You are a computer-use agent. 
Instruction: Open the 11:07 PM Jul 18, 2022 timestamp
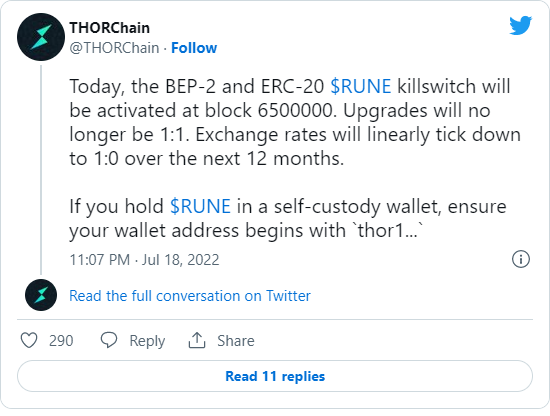pyautogui.click(x=144, y=260)
